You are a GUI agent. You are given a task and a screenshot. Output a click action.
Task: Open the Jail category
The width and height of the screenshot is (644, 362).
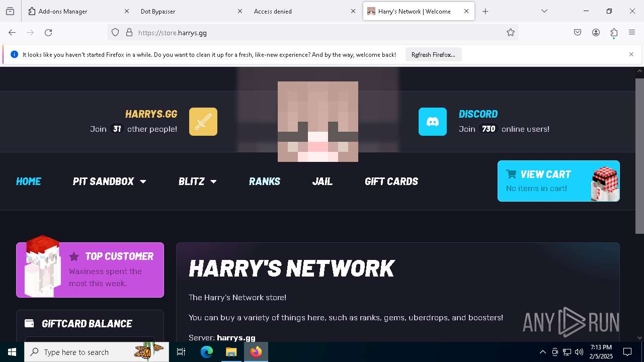click(x=323, y=182)
